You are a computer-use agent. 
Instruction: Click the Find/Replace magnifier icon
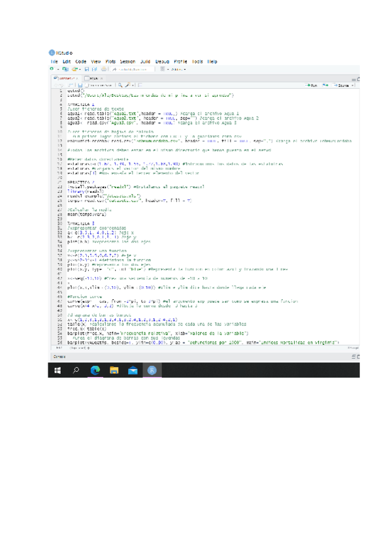[x=121, y=85]
